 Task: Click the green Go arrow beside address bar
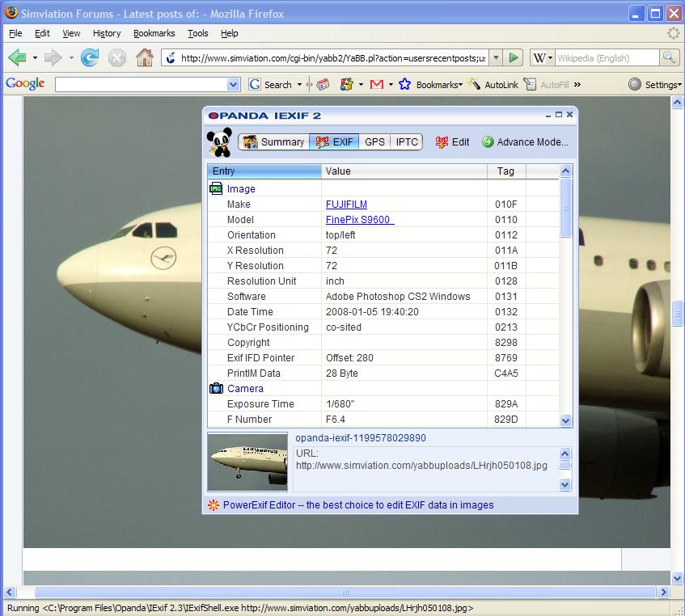[x=513, y=57]
